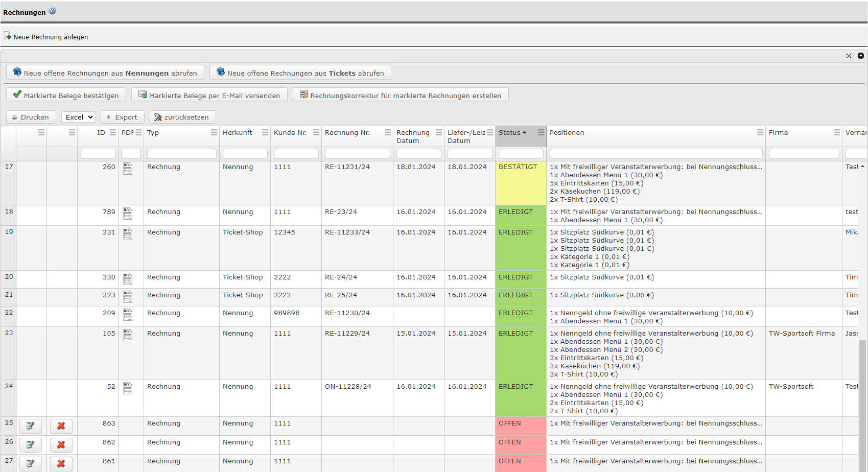Open column menu of PDF column
868x472 pixels.
[x=138, y=132]
